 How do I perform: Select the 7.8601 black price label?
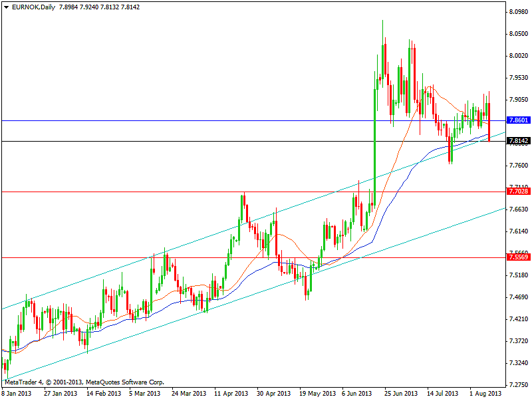(x=517, y=120)
